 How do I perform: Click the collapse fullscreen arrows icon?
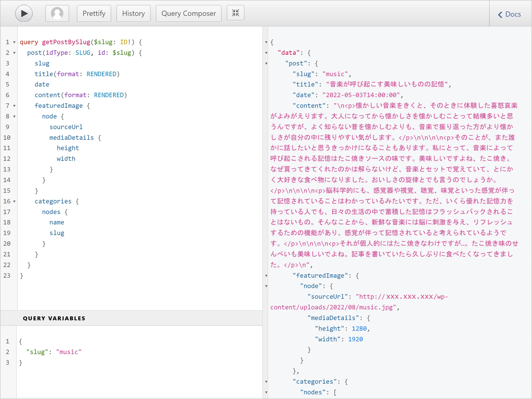pyautogui.click(x=235, y=13)
